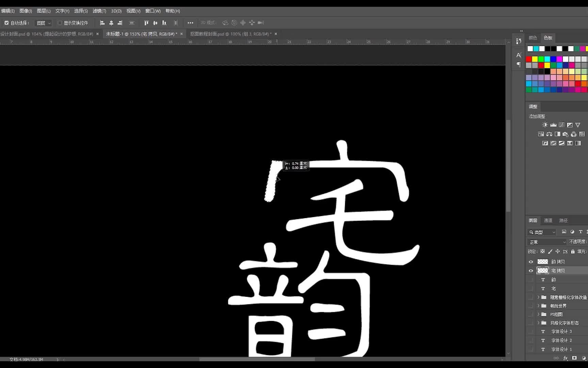588x368 pixels.
Task: Open the 文字(Y) menu
Action: (62, 11)
